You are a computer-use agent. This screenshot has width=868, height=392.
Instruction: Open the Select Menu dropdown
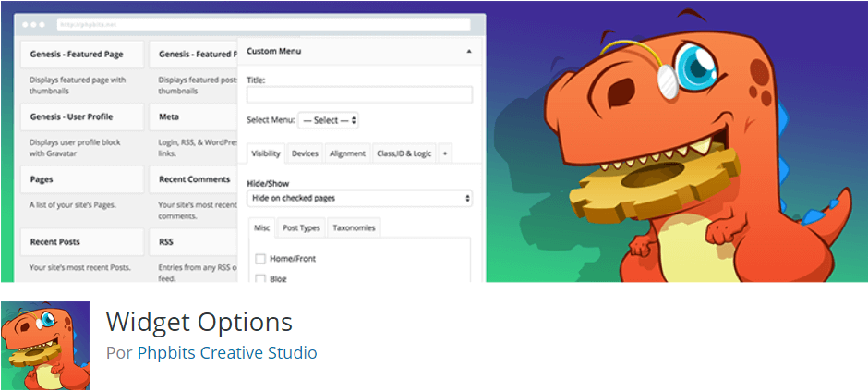[328, 120]
